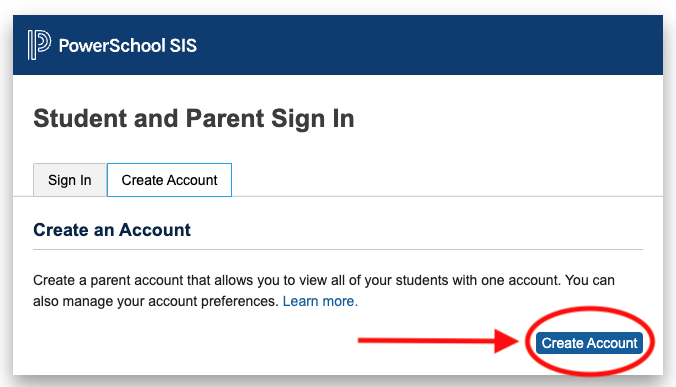Open the Create Account tab
676x387 pixels.
pos(169,180)
